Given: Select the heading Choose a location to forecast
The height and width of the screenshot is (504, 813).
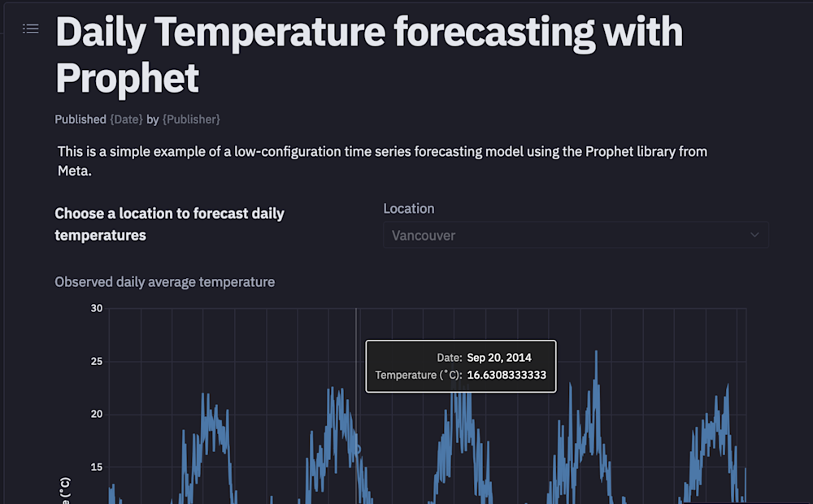Looking at the screenshot, I should (x=169, y=224).
